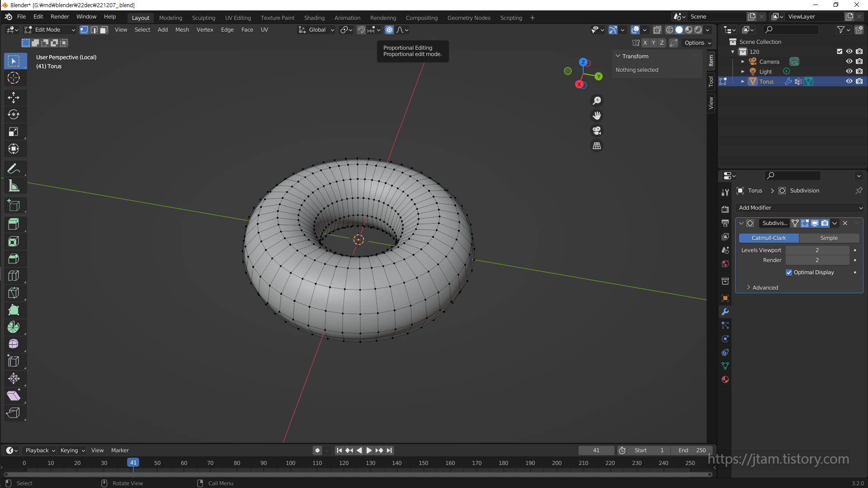868x488 pixels.
Task: Select the Measure tool
Action: pos(14,186)
